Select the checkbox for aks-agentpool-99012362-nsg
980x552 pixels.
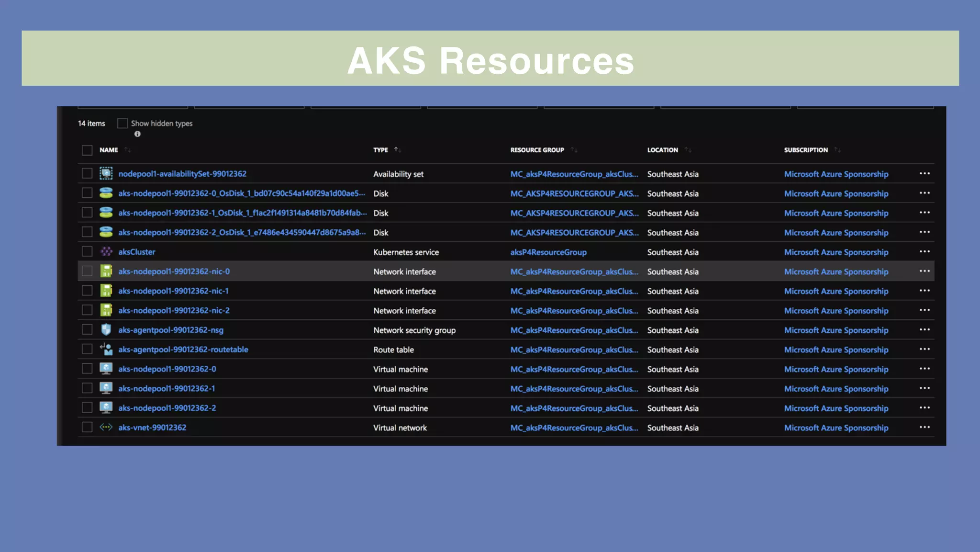tap(87, 329)
